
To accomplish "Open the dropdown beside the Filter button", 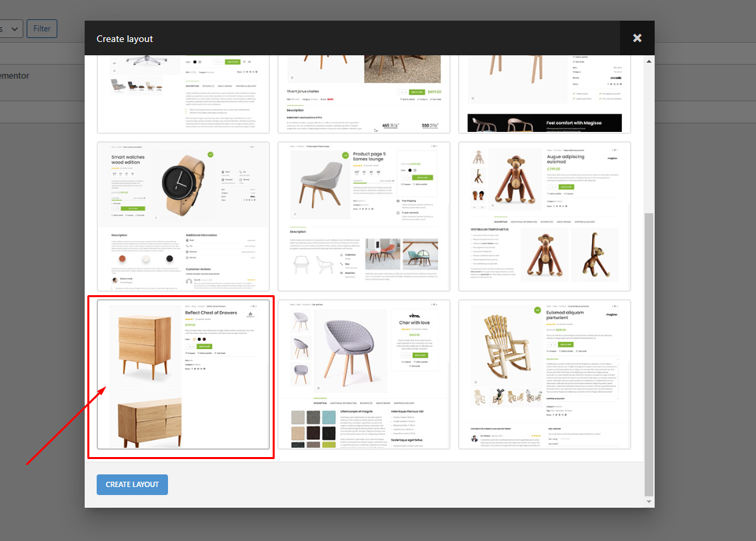I will [x=11, y=29].
